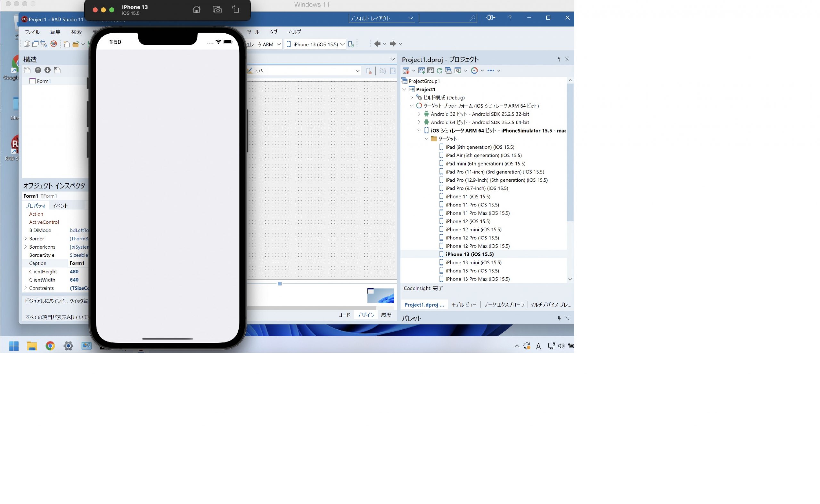This screenshot has height=504, width=820.
Task: Open the iPhone 13 (iOS 15.5) device dropdown
Action: 316,44
